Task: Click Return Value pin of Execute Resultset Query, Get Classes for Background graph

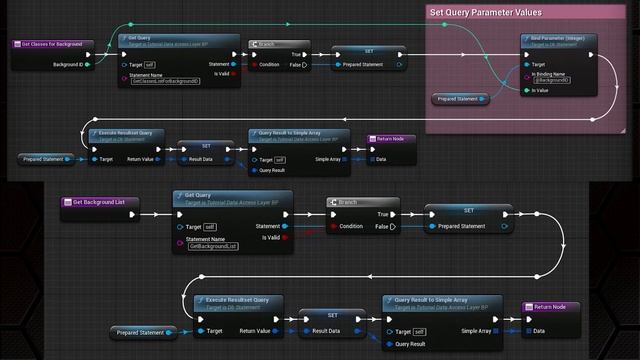Action: click(158, 159)
